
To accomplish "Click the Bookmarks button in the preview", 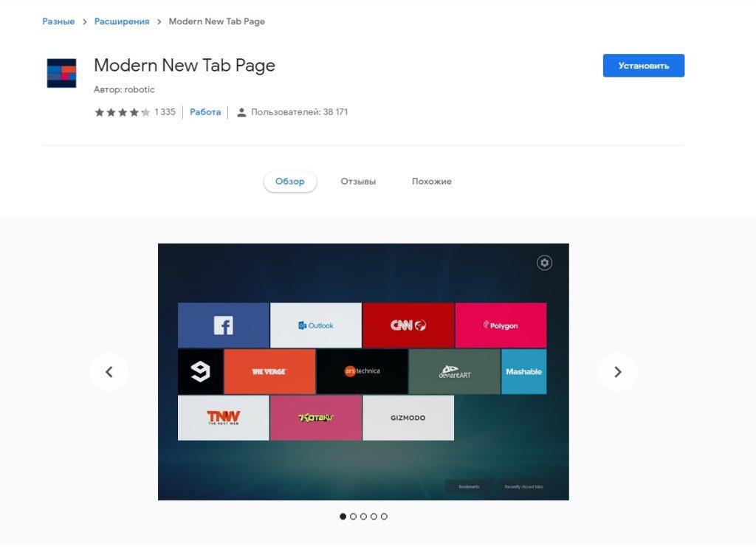I will 469,486.
